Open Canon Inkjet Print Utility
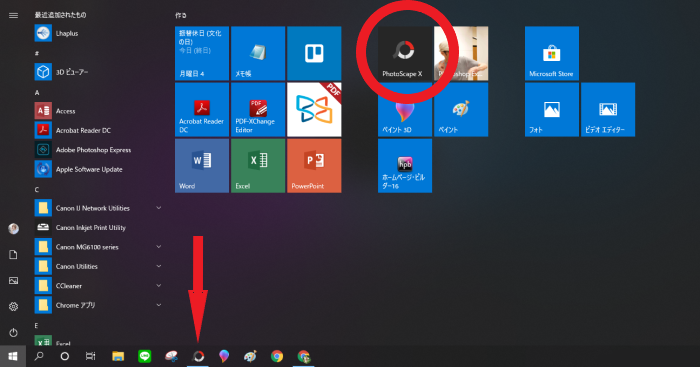 tap(98, 227)
